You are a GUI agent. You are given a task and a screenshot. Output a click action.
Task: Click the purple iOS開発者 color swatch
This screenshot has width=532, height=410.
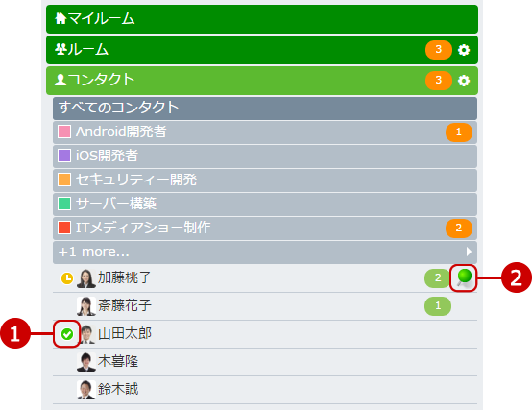coord(64,156)
